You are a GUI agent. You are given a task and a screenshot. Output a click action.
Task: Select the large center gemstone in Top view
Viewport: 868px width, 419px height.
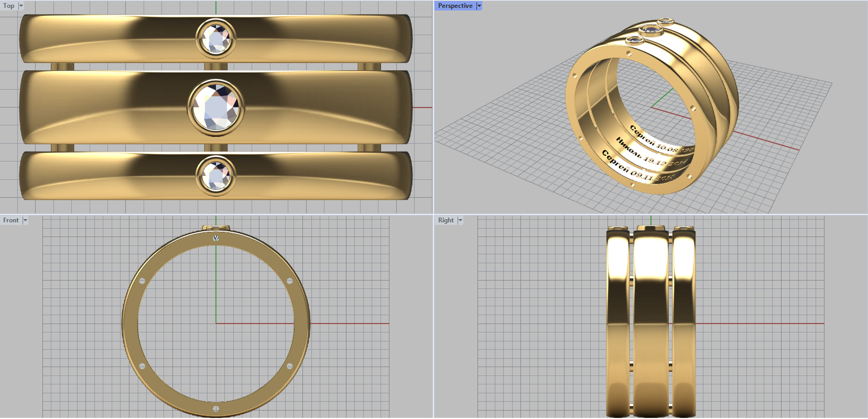[216, 106]
